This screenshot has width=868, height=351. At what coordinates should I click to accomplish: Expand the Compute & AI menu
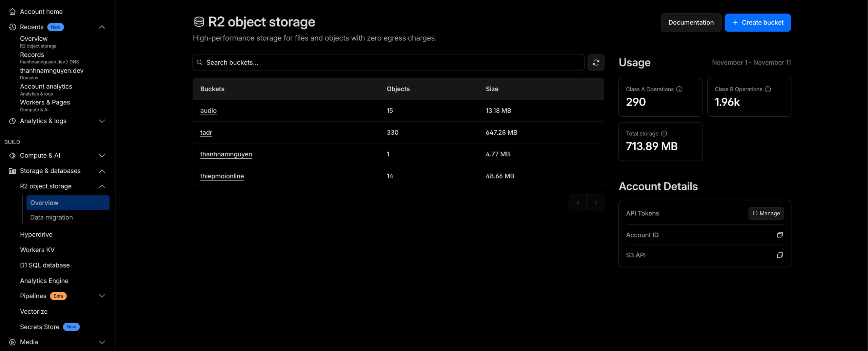coord(102,155)
